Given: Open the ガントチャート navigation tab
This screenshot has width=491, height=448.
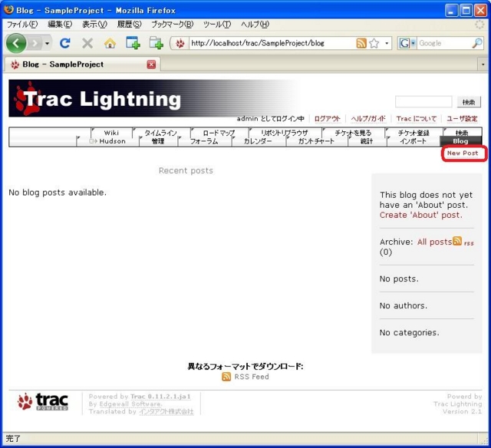Looking at the screenshot, I should click(316, 141).
